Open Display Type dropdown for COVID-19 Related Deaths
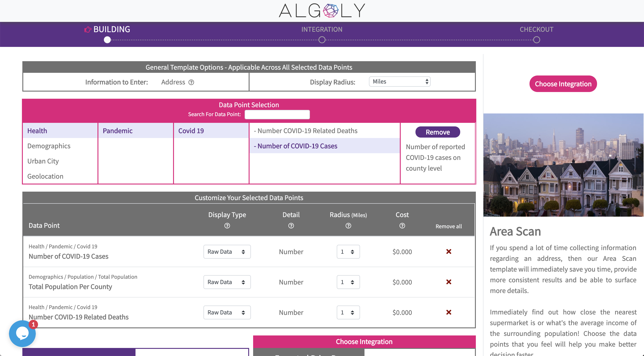 (227, 313)
